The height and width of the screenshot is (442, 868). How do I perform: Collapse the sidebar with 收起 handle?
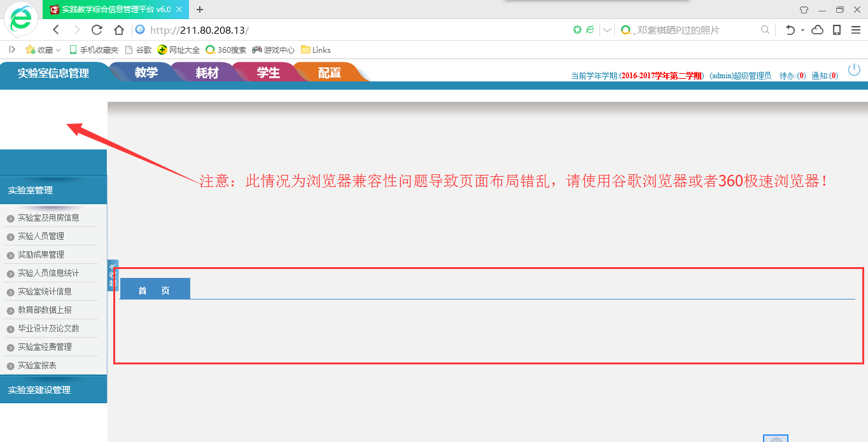click(x=113, y=275)
